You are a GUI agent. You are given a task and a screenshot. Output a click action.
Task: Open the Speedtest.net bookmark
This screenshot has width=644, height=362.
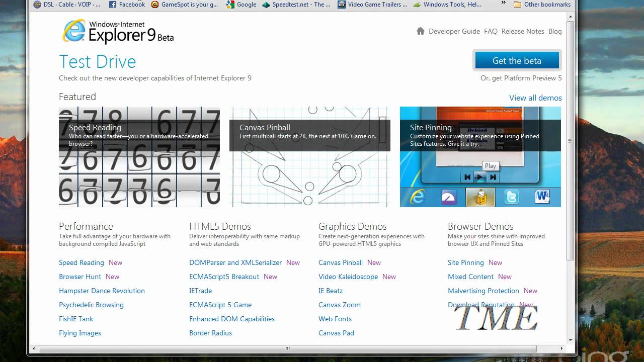[x=296, y=5]
